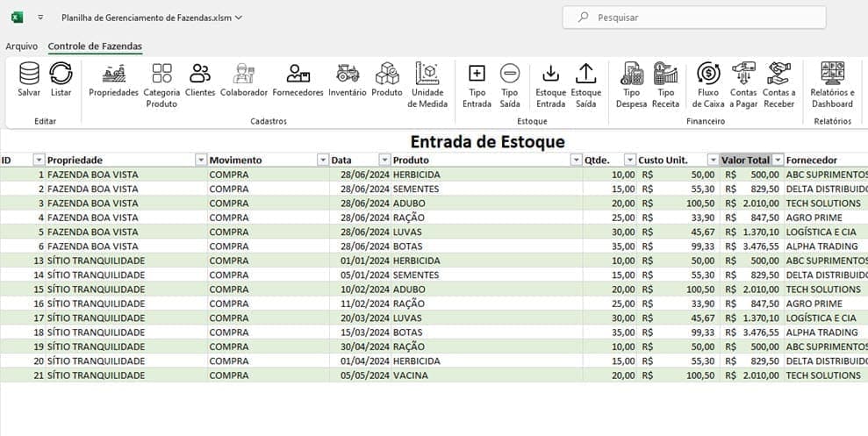Viewport: 868px width, 436px height.
Task: Select cell HERBICIDA in row ID 1
Action: coord(487,175)
